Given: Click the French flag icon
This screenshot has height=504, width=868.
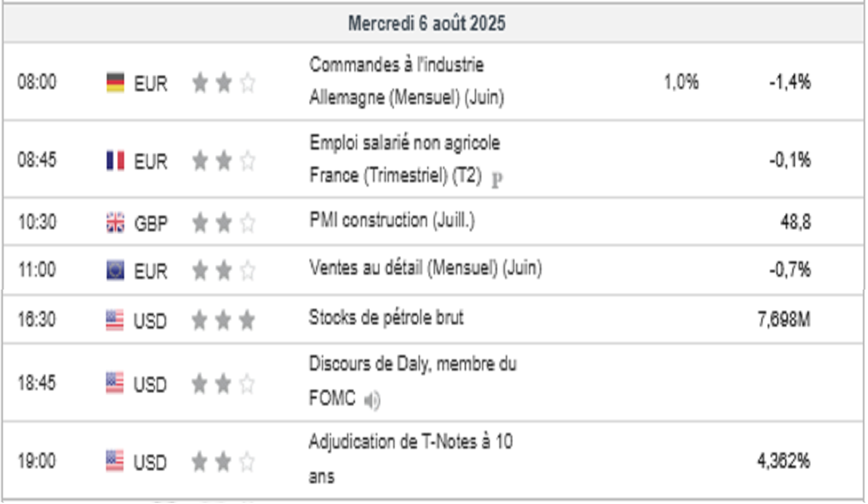Looking at the screenshot, I should pyautogui.click(x=115, y=161).
